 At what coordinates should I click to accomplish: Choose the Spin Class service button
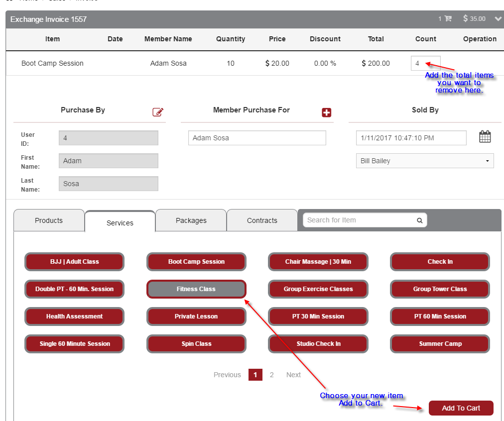[196, 344]
